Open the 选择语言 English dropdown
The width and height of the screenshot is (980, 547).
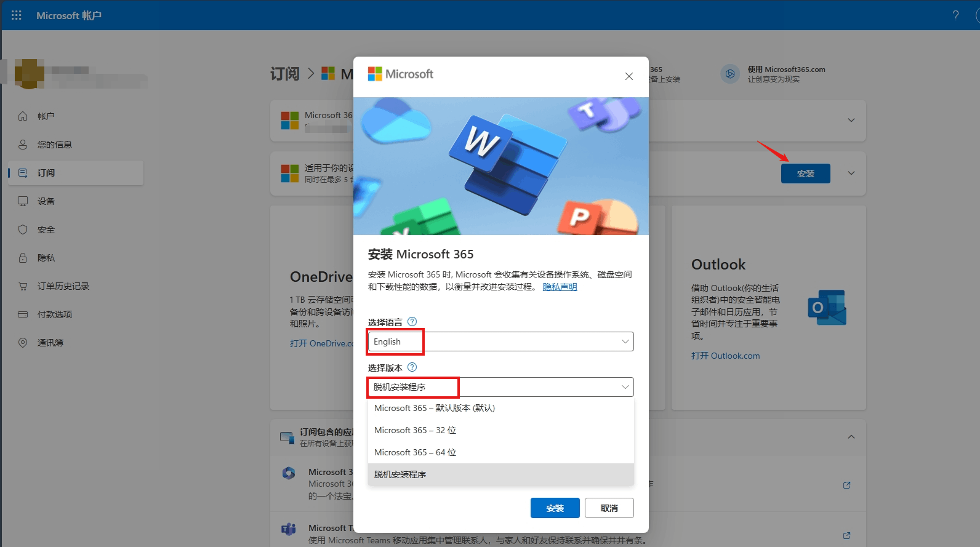point(500,341)
